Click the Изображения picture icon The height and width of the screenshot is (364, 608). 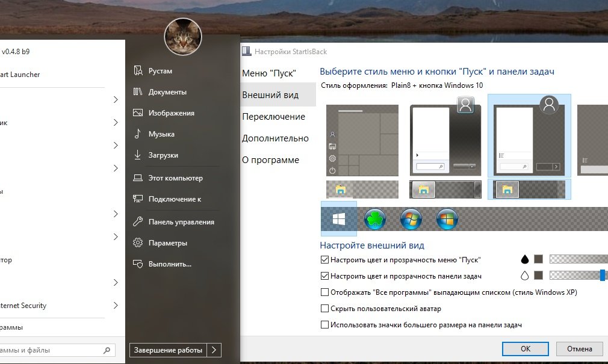point(138,113)
